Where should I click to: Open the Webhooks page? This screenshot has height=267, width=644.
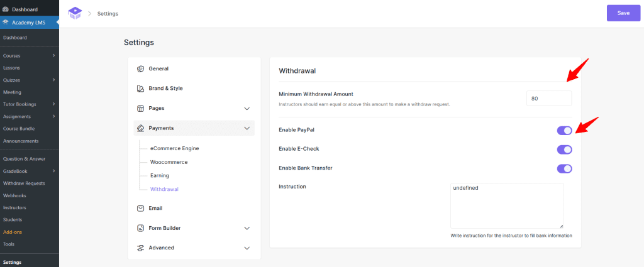click(x=14, y=195)
